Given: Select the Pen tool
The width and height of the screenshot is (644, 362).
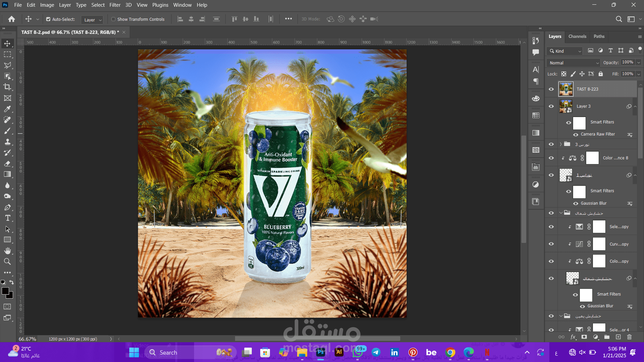Looking at the screenshot, I should pyautogui.click(x=7, y=207).
